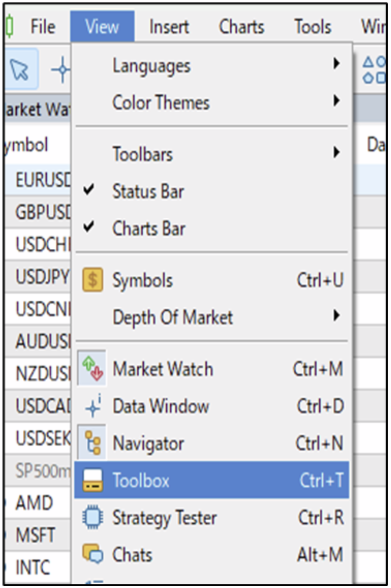Open the Tools menu
Viewport: 391px width, 588px height.
[x=312, y=27]
